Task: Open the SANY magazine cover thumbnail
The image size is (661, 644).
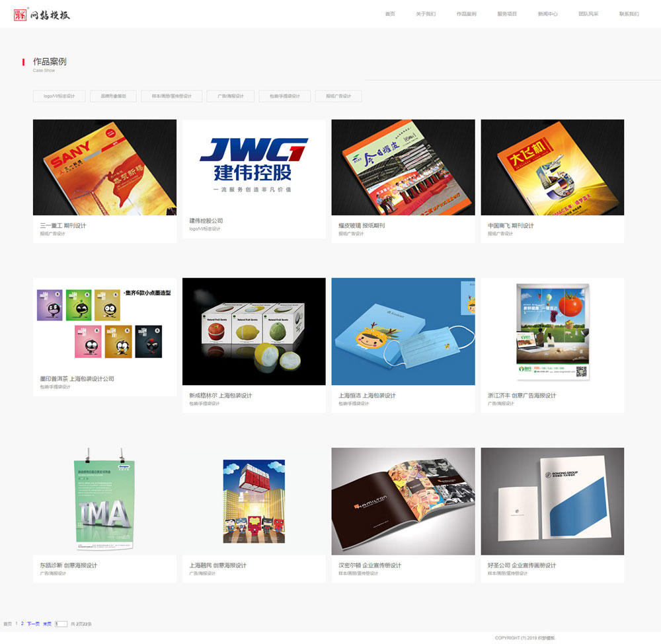Action: (104, 167)
